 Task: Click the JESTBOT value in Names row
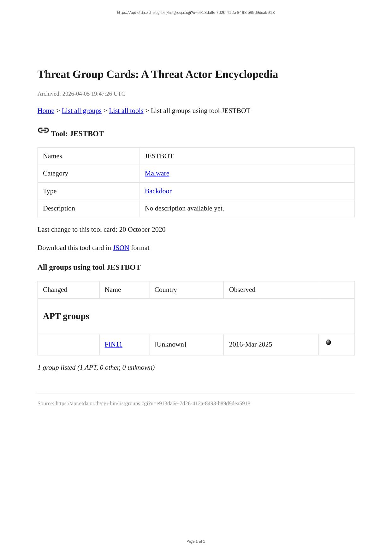pos(159,156)
